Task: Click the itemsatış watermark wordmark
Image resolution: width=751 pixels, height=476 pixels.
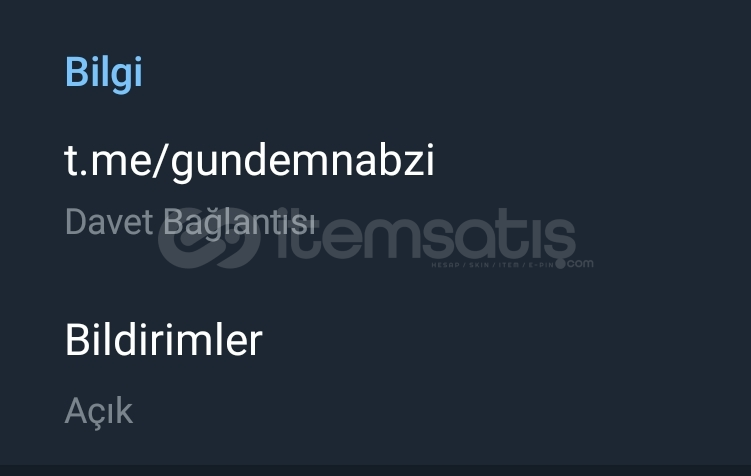Action: (426, 233)
